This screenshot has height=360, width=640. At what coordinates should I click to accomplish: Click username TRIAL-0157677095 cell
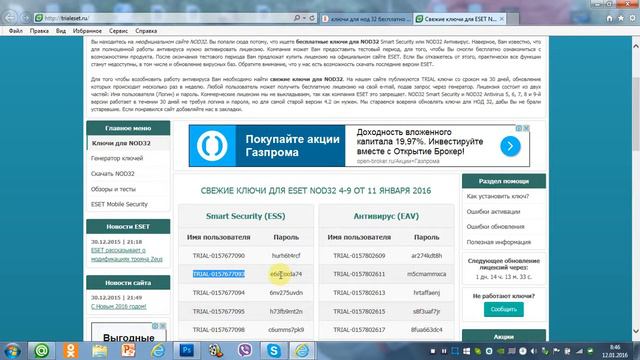click(219, 311)
